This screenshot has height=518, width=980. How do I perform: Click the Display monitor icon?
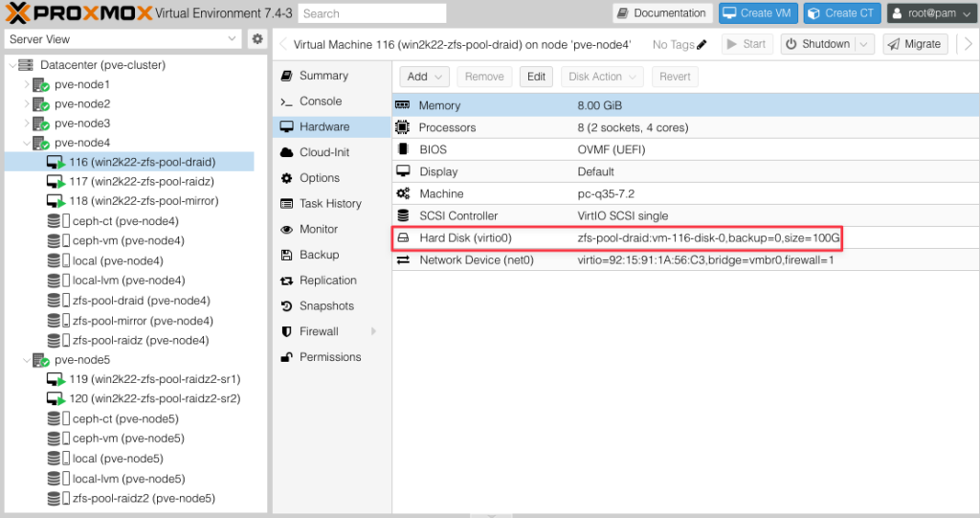point(403,170)
